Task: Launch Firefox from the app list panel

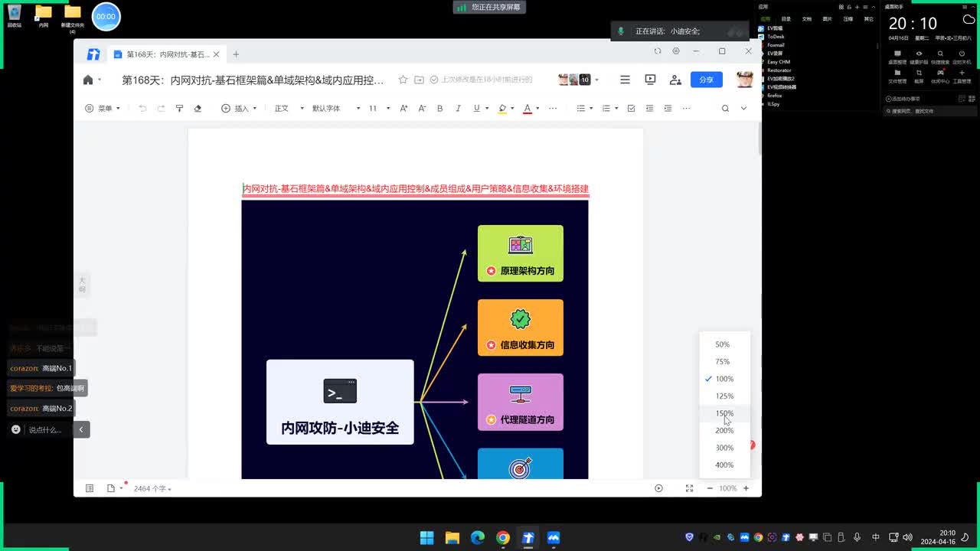Action: 774,96
